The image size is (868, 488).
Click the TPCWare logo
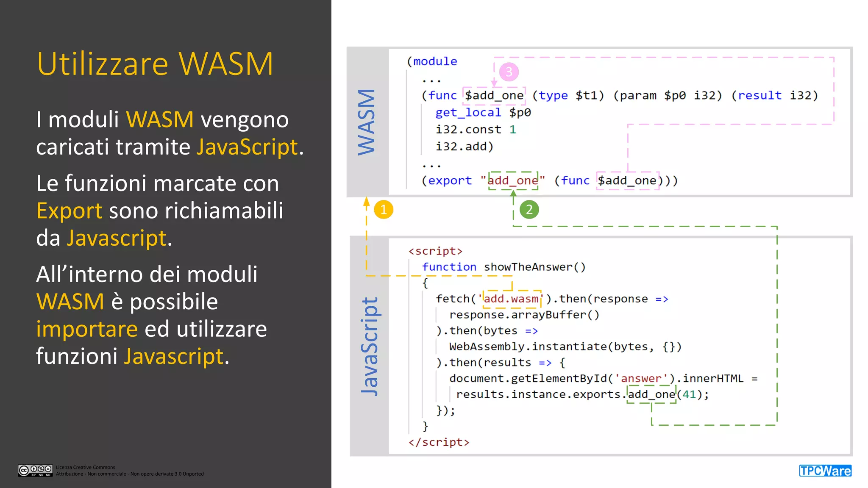coord(825,471)
